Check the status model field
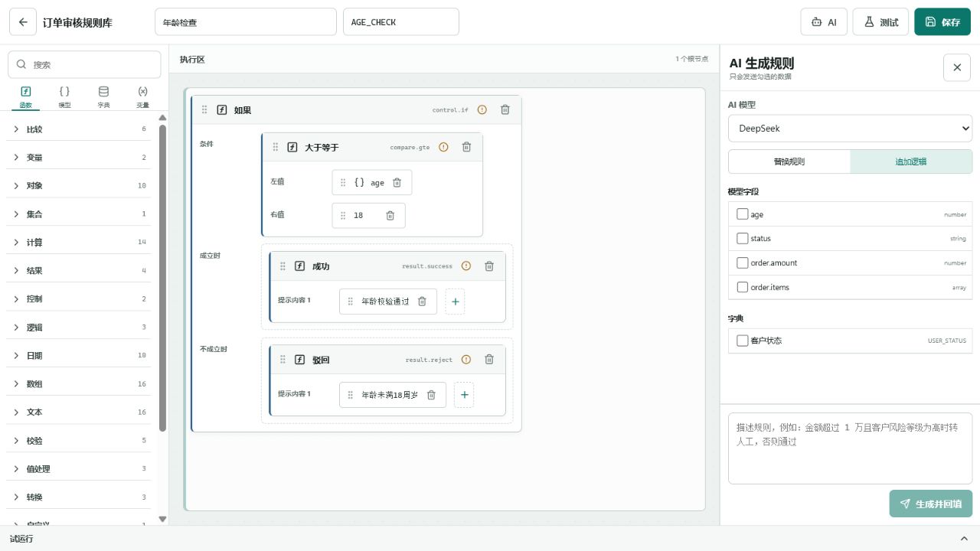Viewport: 980px width, 551px height. (x=742, y=238)
